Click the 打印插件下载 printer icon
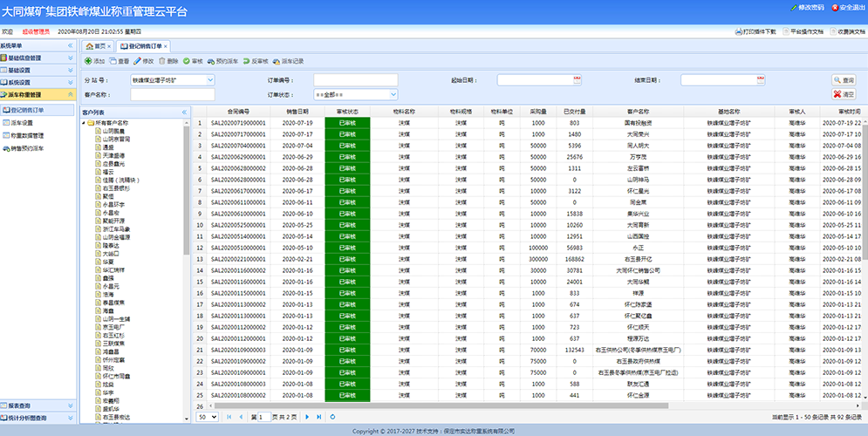The width and height of the screenshot is (868, 436). 739,31
